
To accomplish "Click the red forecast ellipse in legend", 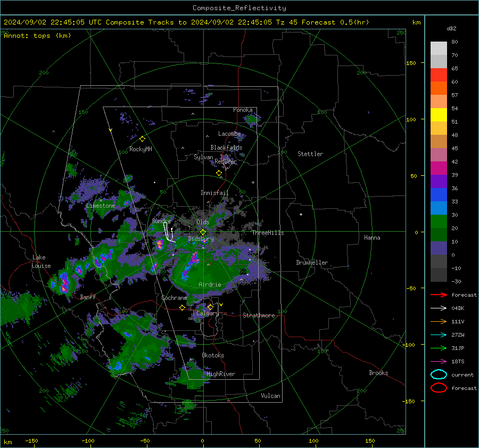I will [439, 388].
